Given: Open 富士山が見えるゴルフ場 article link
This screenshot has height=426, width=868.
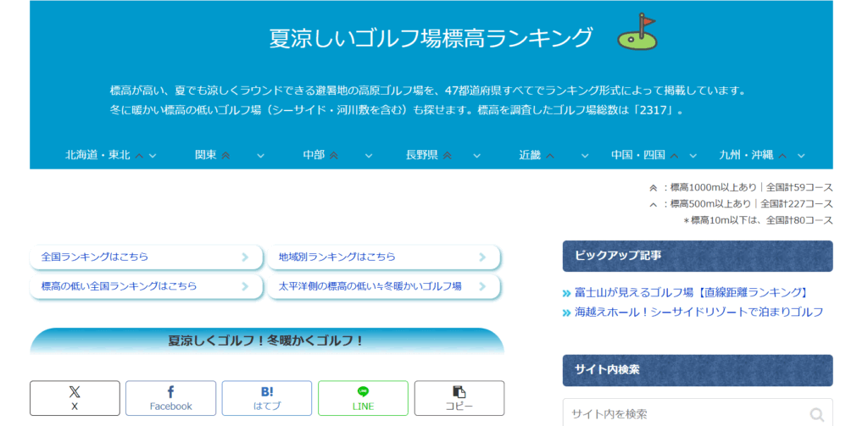Looking at the screenshot, I should [691, 292].
